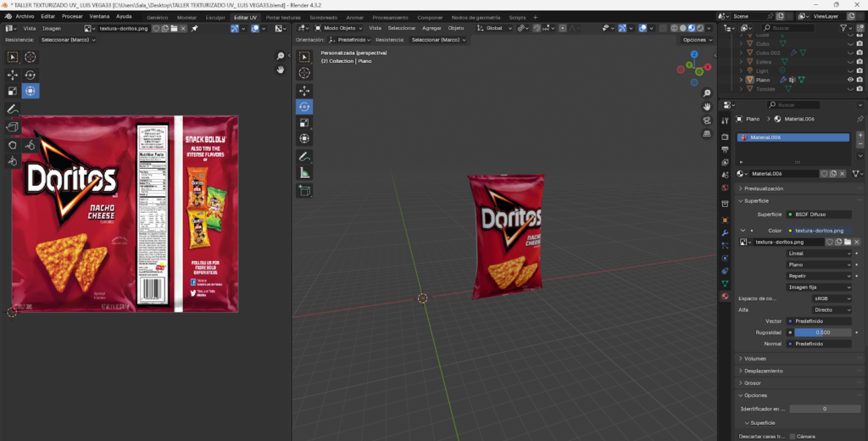Select the Transform tool in 3D viewport
Viewport: 868px width, 441px height.
(304, 138)
